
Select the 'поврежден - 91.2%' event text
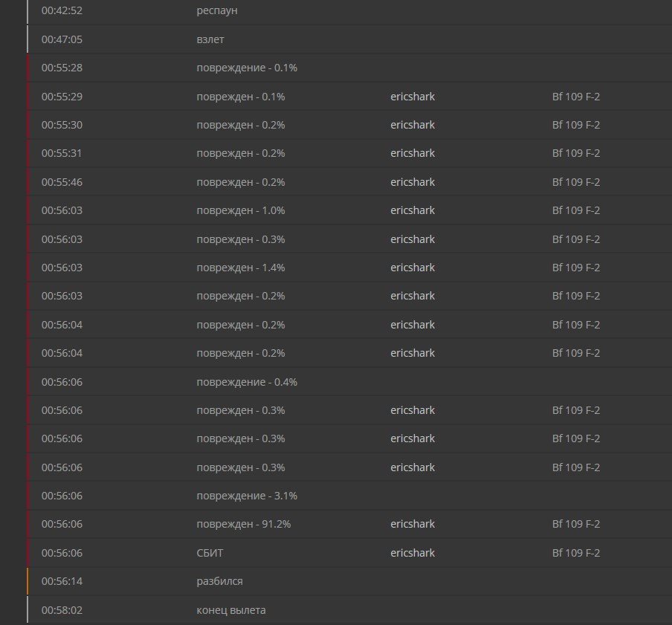point(244,525)
